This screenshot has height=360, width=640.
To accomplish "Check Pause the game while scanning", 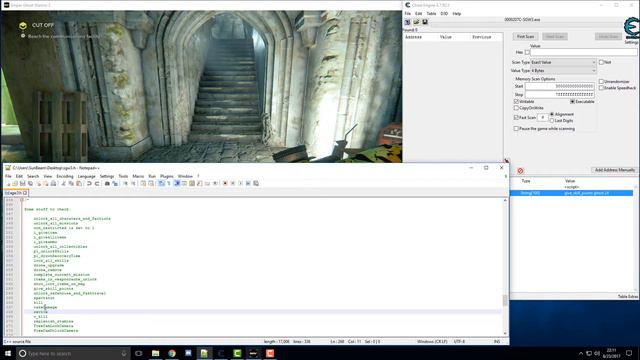I will coord(516,129).
